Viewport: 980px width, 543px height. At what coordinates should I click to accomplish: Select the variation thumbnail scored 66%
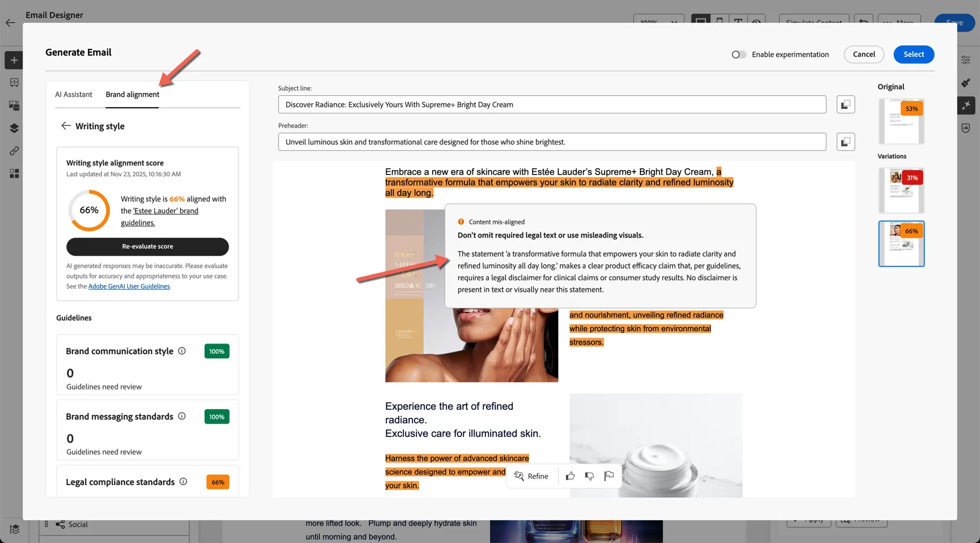click(901, 244)
